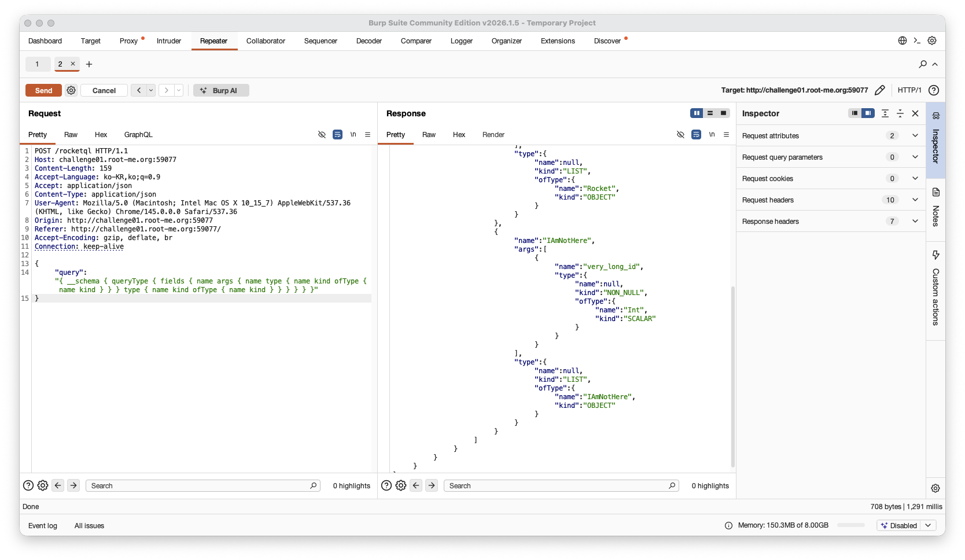Click the Cancel button
Screen dimensions: 965x560
[x=104, y=90]
